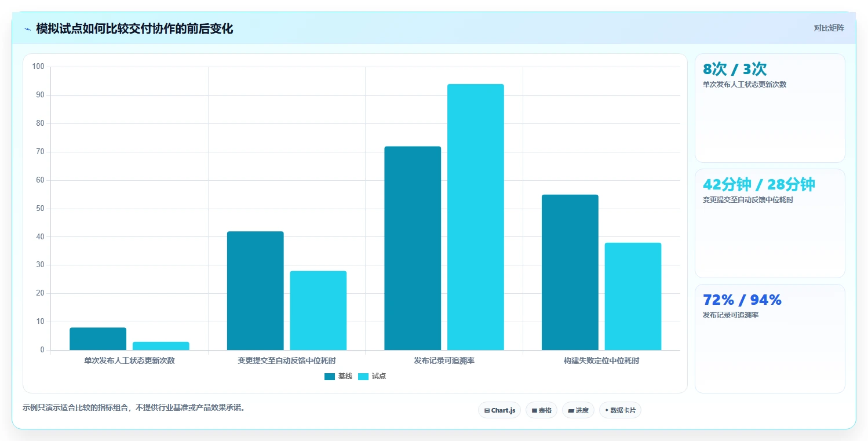Select the 数据卡片 chip
Viewport: 868px width, 441px height.
point(620,410)
